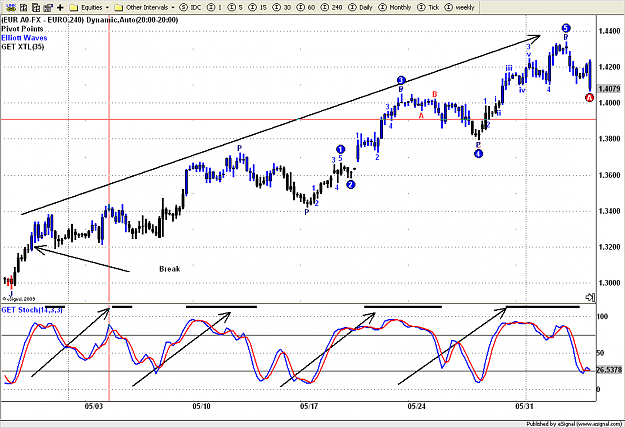Switch to 15 minute interval

(258, 7)
